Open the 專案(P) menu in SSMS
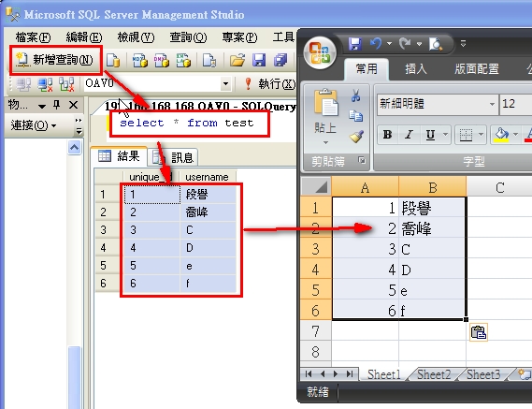532x409 pixels. (239, 37)
